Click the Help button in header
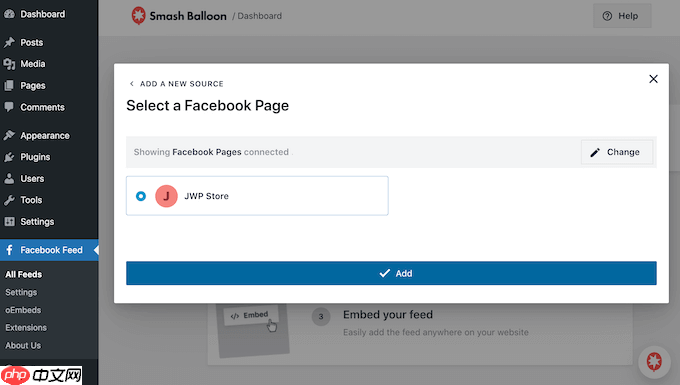Screen dimensions: 680x385 point(622,16)
